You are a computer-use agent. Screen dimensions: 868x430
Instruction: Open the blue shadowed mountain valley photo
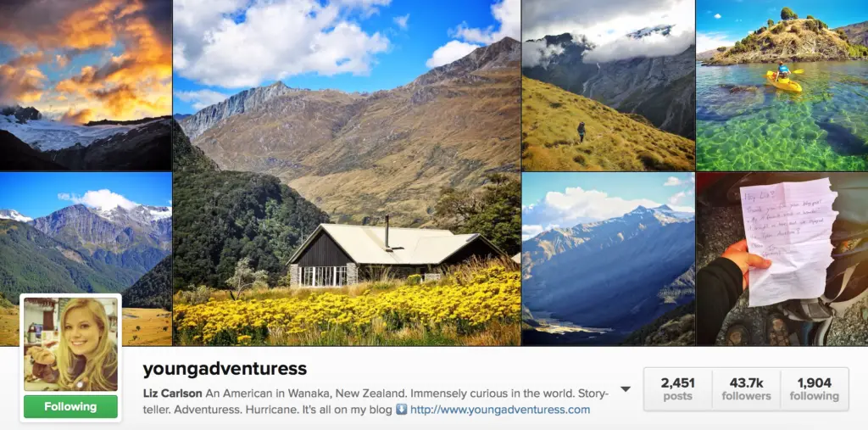[609, 259]
